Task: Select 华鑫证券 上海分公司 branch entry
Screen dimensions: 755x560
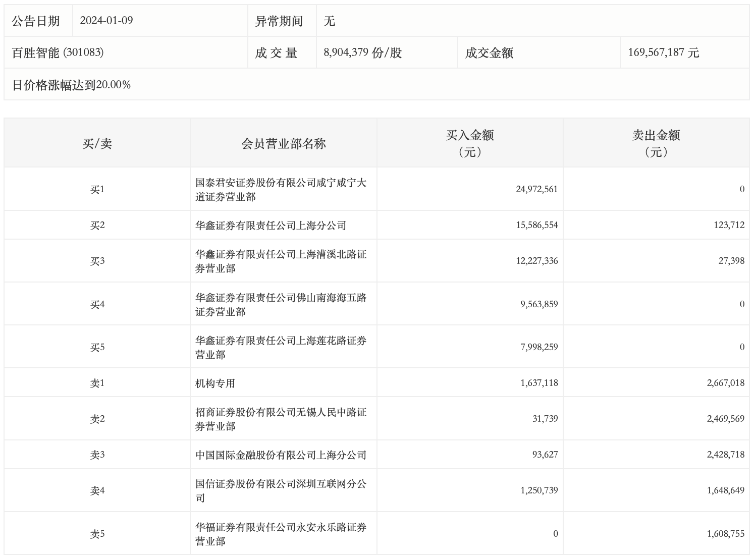Action: [271, 226]
